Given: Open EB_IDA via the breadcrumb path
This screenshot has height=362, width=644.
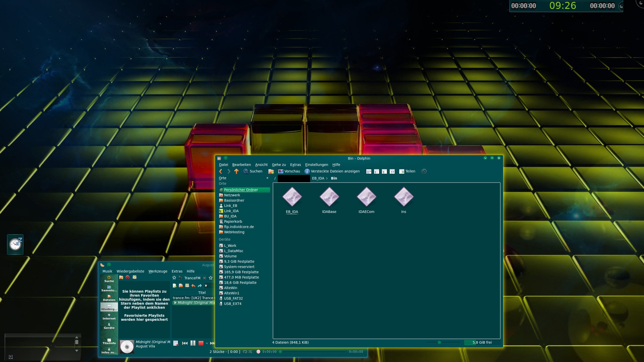Looking at the screenshot, I should click(x=318, y=178).
